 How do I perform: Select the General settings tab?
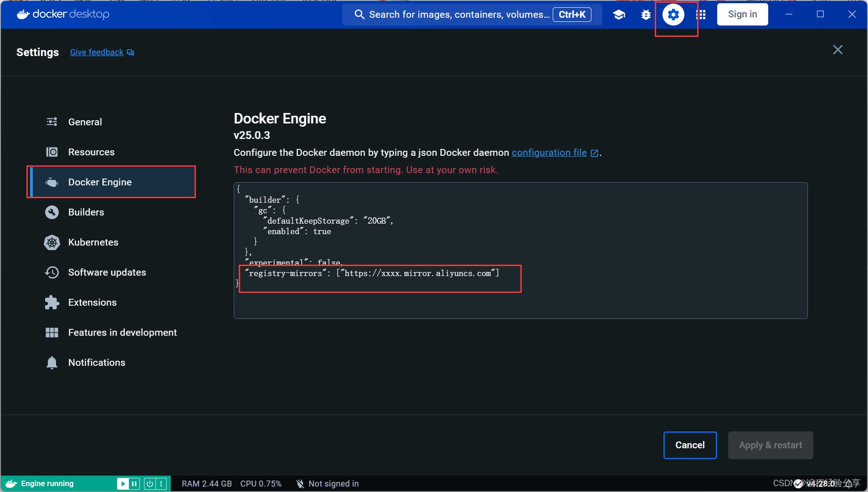pyautogui.click(x=112, y=122)
